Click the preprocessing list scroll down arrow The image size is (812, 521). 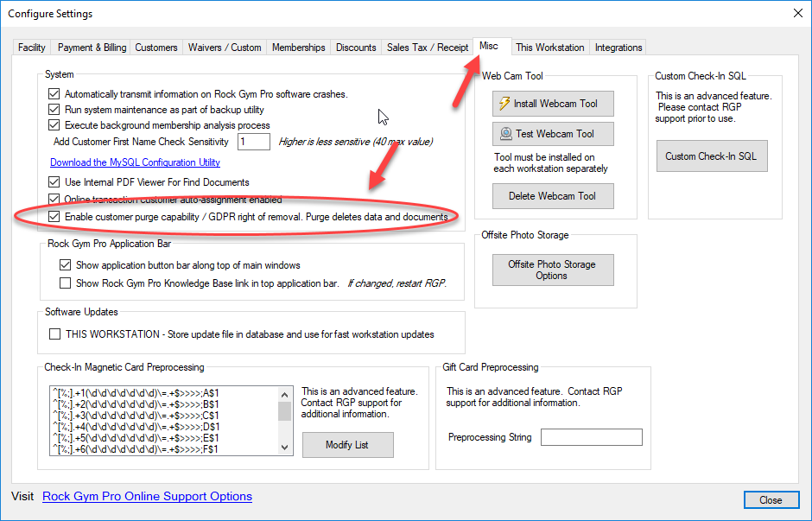tap(284, 448)
